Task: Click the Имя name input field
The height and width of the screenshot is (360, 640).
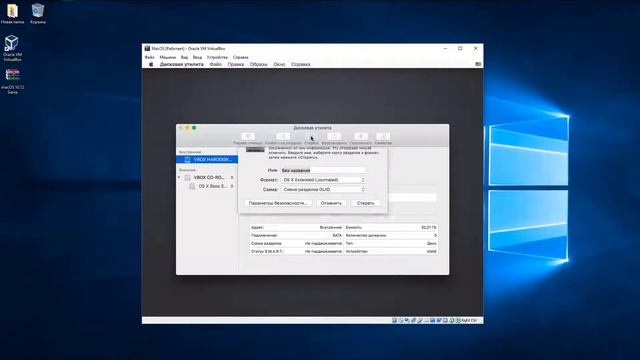Action: [323, 170]
